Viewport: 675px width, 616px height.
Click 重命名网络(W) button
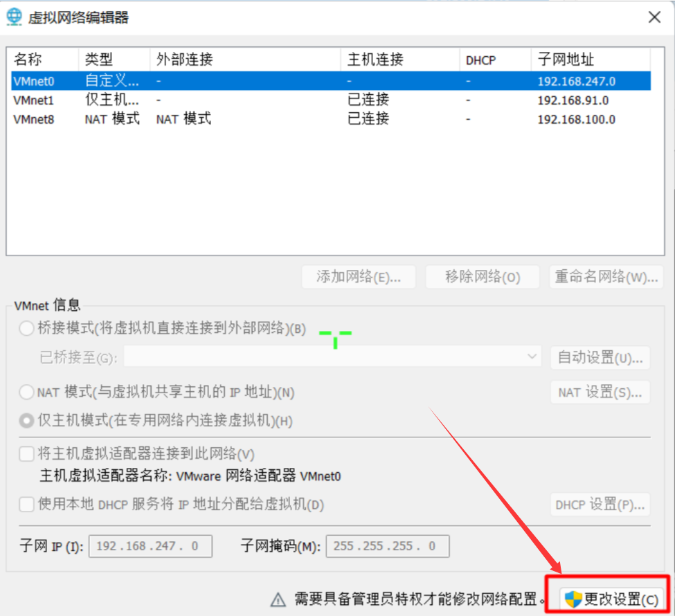(x=606, y=277)
